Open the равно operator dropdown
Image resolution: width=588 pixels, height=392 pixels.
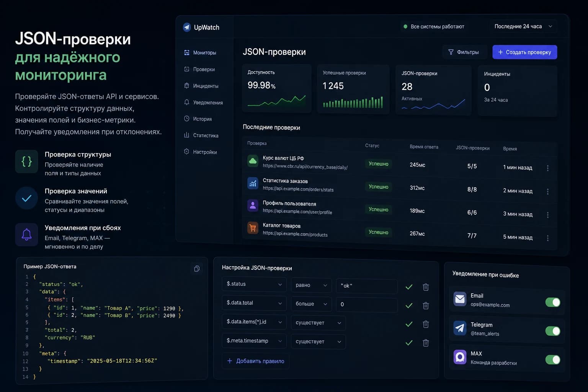click(x=311, y=285)
